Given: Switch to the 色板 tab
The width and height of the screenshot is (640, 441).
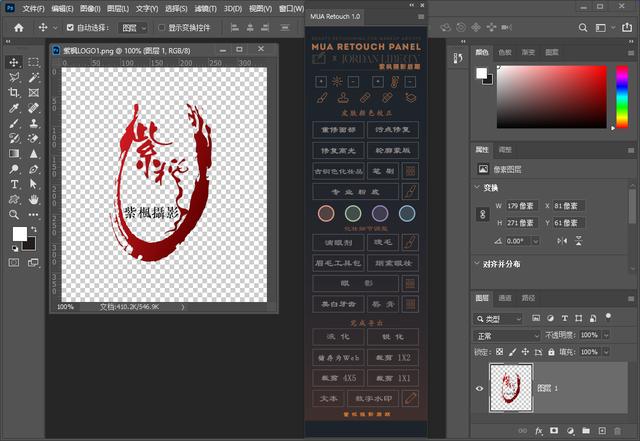Looking at the screenshot, I should (x=505, y=52).
